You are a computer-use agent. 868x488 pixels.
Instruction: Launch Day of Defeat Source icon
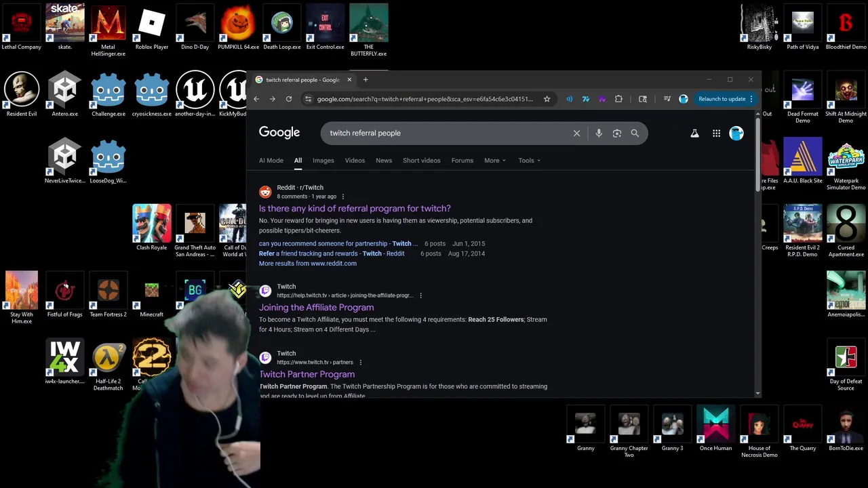pos(846,364)
